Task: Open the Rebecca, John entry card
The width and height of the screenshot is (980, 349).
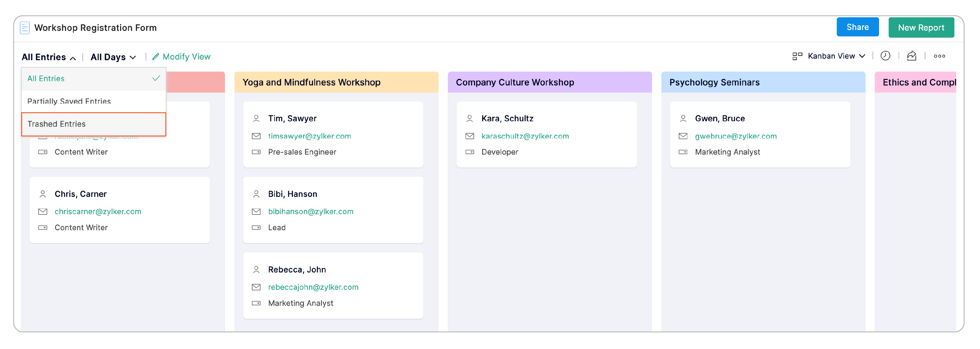Action: 333,286
